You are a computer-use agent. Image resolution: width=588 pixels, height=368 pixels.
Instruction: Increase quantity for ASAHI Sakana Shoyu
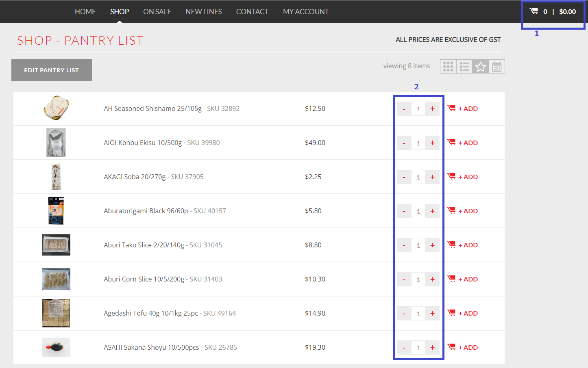click(x=432, y=348)
